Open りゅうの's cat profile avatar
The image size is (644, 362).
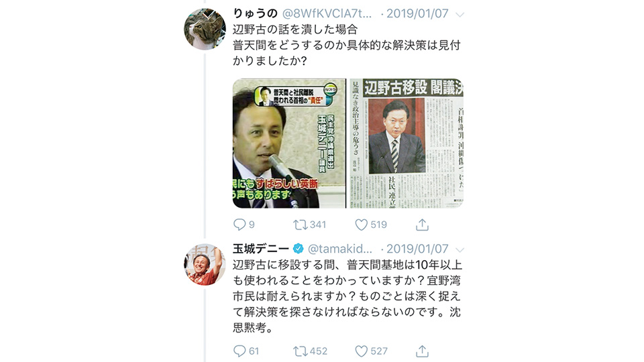(205, 29)
